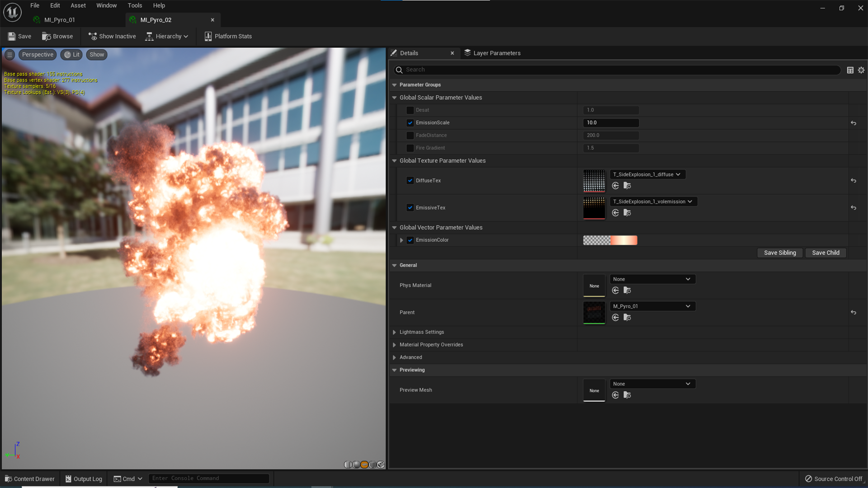Open the Details panel settings gear
Image resolution: width=868 pixels, height=488 pixels.
(x=861, y=70)
